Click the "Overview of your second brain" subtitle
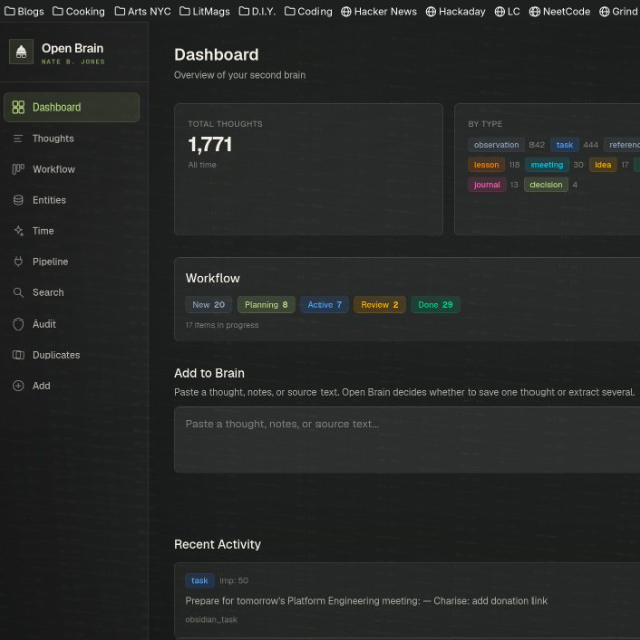 (240, 75)
